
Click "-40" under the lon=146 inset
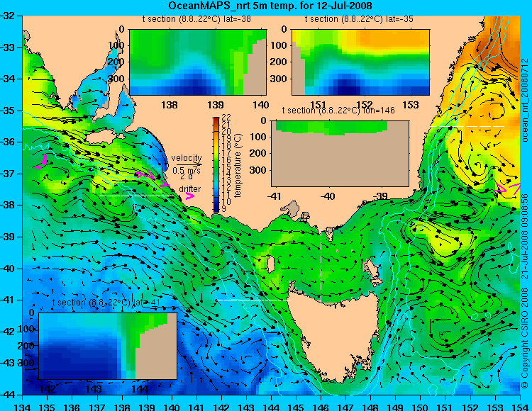click(328, 196)
